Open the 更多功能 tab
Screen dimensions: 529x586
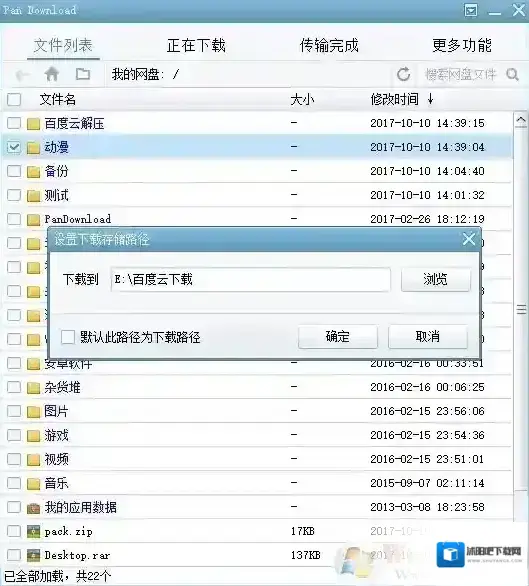[x=462, y=46]
